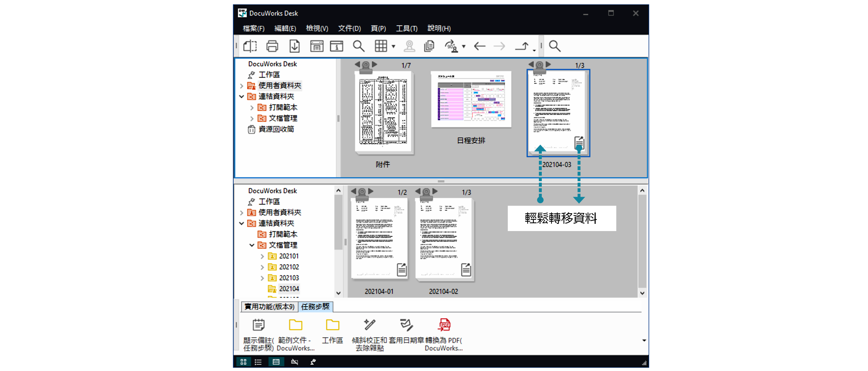The width and height of the screenshot is (868, 371).
Task: Open the 檔案(F) menu
Action: pos(254,28)
